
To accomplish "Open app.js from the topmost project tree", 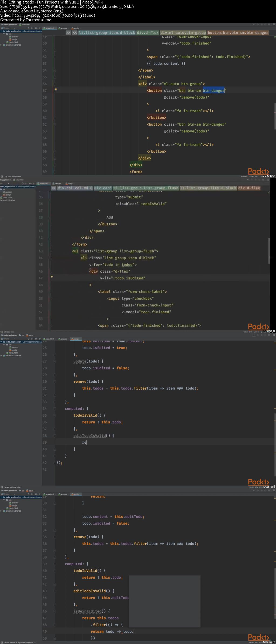I will click(14, 39).
